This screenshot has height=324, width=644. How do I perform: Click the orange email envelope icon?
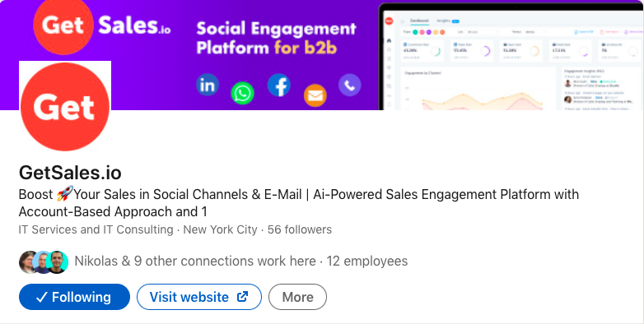pyautogui.click(x=315, y=95)
